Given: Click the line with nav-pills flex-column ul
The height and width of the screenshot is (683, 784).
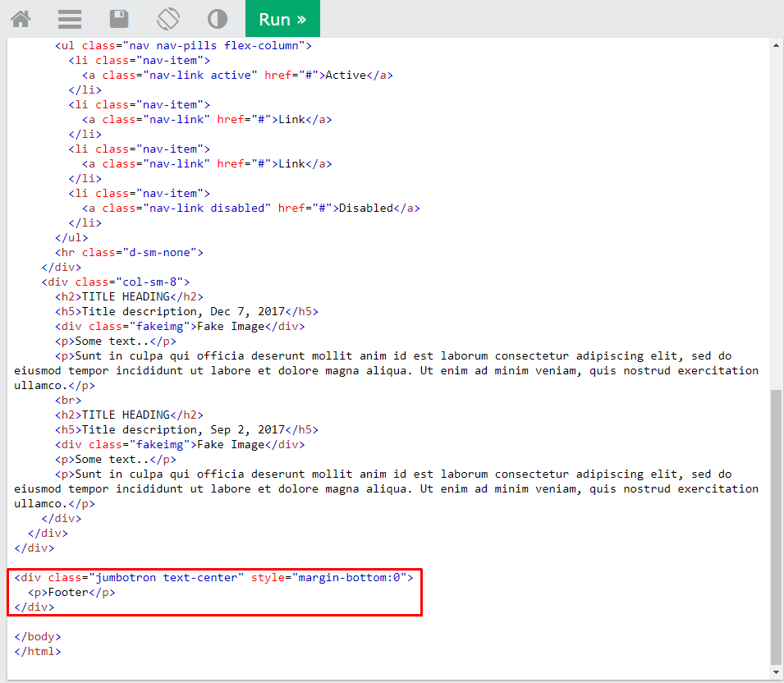Looking at the screenshot, I should tap(183, 45).
